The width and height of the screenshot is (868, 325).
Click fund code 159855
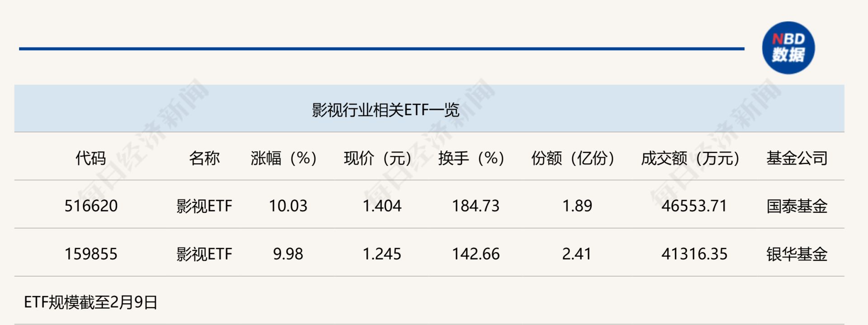(x=91, y=254)
